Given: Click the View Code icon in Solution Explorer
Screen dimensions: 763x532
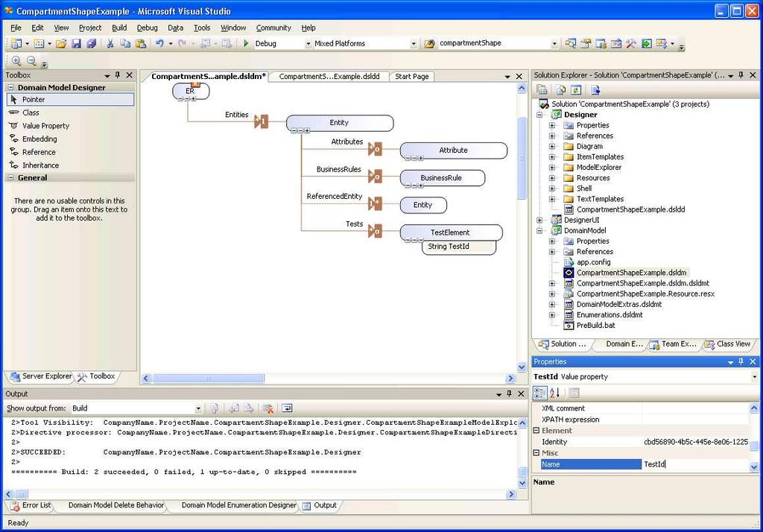Looking at the screenshot, I should 595,90.
